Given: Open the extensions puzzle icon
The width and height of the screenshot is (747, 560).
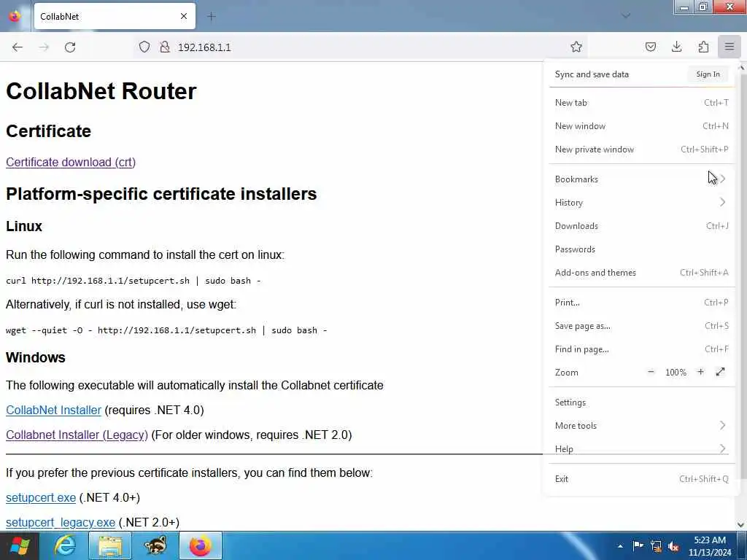Looking at the screenshot, I should point(703,47).
